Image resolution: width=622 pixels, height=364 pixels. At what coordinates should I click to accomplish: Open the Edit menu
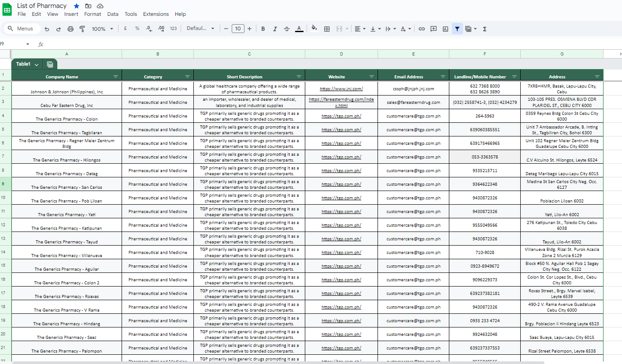37,14
